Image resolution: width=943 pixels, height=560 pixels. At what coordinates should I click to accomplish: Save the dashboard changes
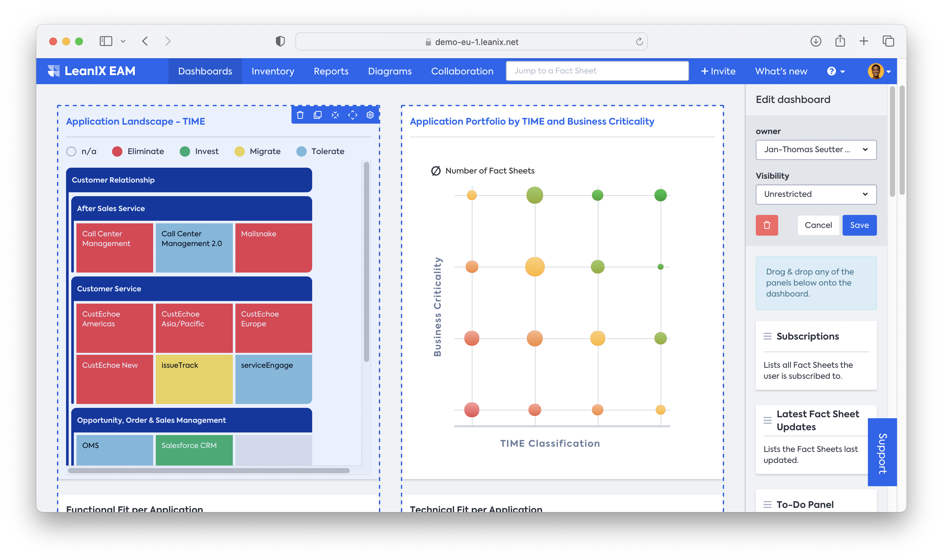(x=859, y=225)
